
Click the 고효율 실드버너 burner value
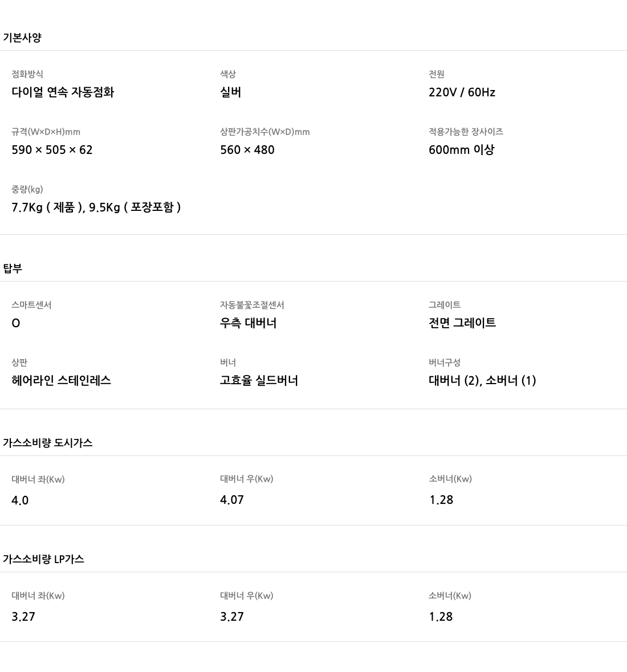point(259,381)
